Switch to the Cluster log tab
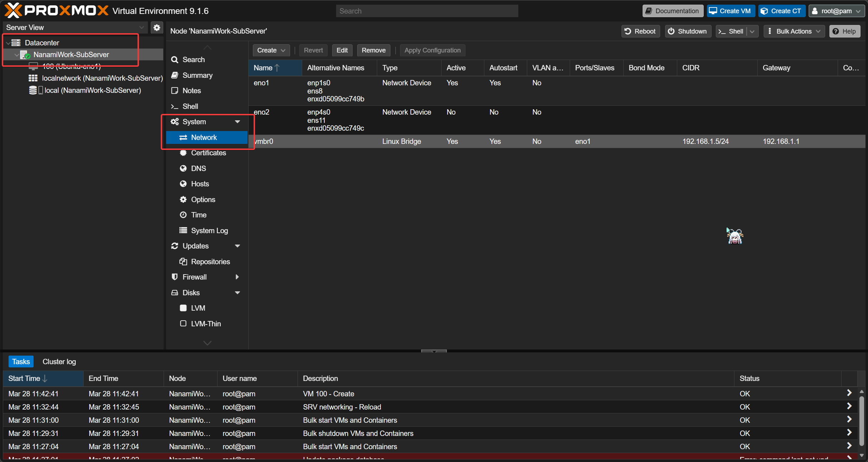Screen dimensions: 868x462 click(x=59, y=362)
